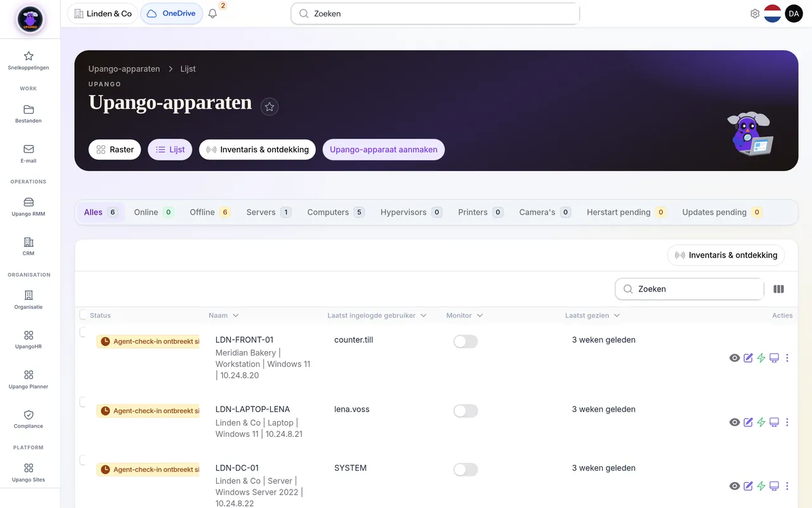Select the Offline filter tab
This screenshot has height=508, width=812.
[210, 212]
